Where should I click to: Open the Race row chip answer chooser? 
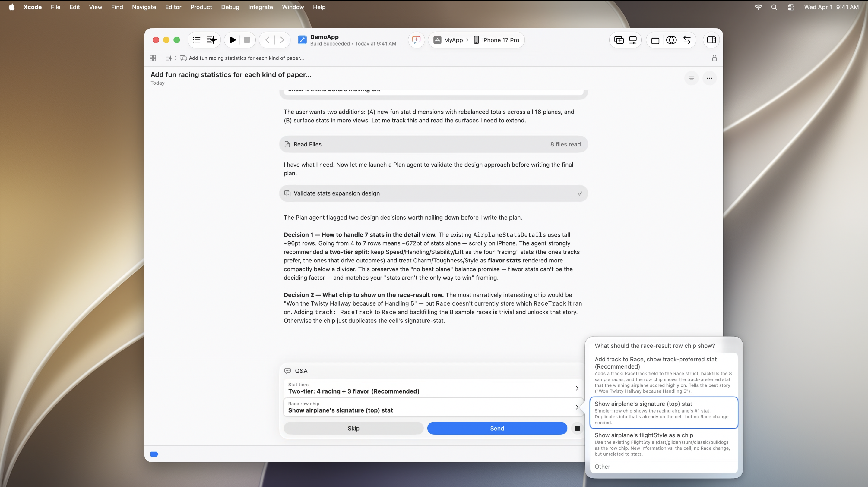tap(433, 407)
